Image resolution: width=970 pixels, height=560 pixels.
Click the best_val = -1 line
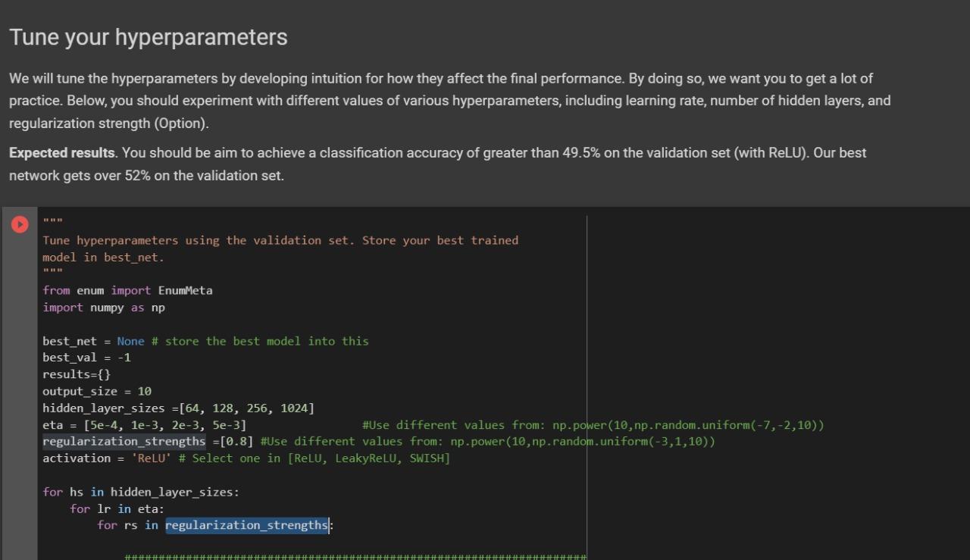[86, 357]
